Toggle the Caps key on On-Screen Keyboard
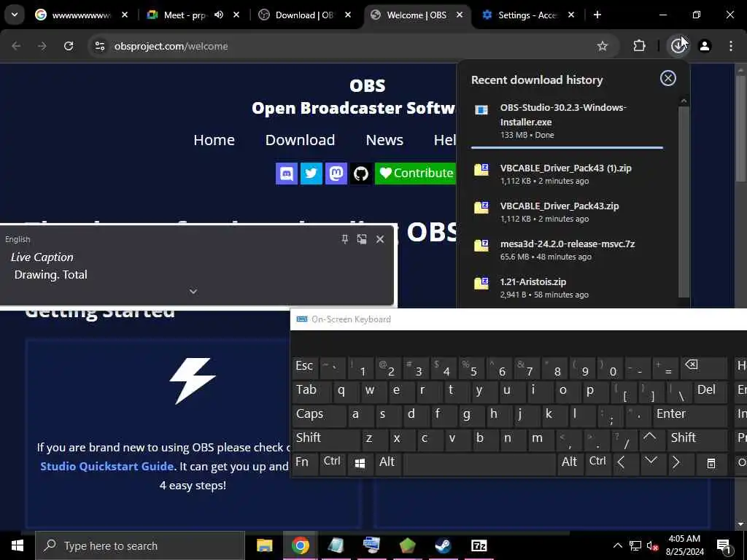747x560 pixels. 319,415
